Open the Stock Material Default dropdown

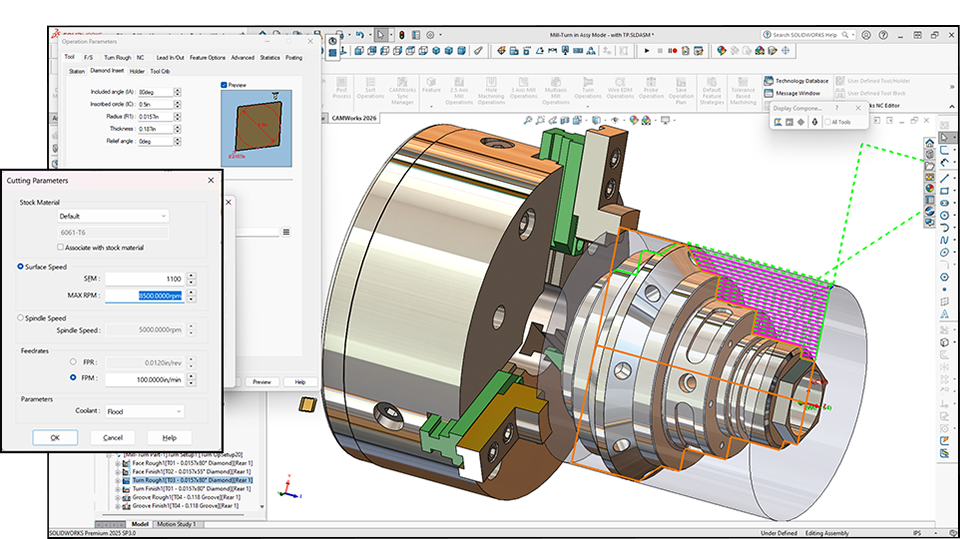coord(113,216)
